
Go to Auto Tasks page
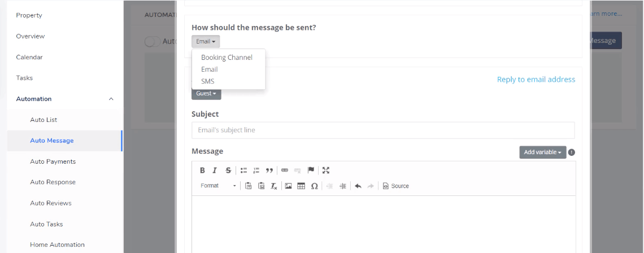[x=46, y=224]
